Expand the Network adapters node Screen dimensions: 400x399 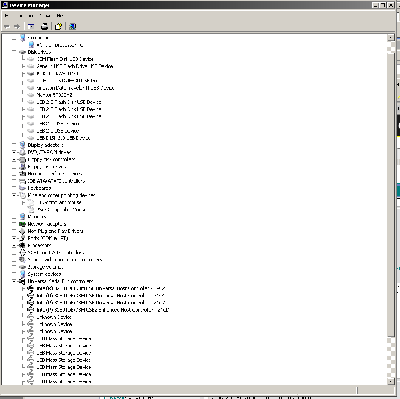point(14,224)
